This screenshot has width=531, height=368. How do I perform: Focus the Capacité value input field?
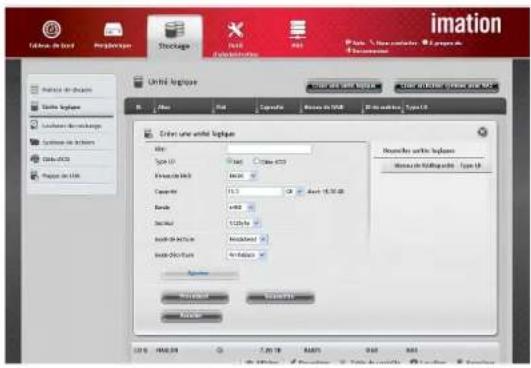tap(254, 192)
